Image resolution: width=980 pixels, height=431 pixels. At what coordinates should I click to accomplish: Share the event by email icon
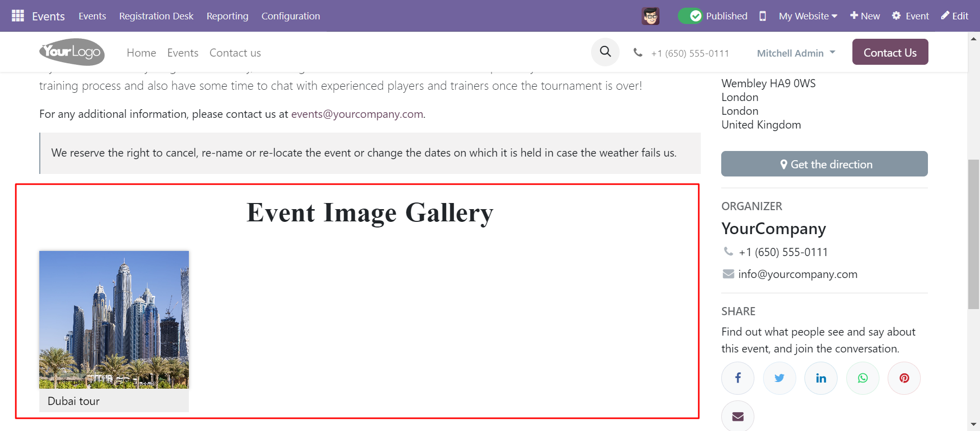(x=738, y=416)
